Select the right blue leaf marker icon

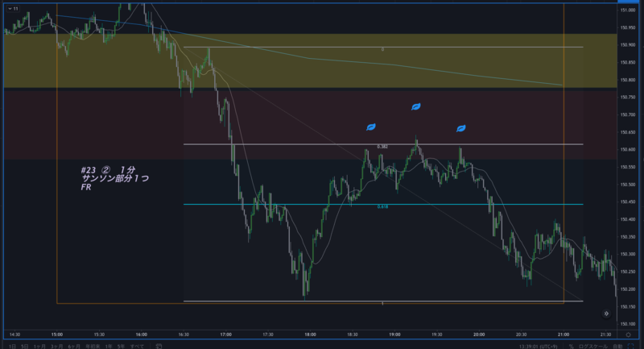[x=461, y=129]
